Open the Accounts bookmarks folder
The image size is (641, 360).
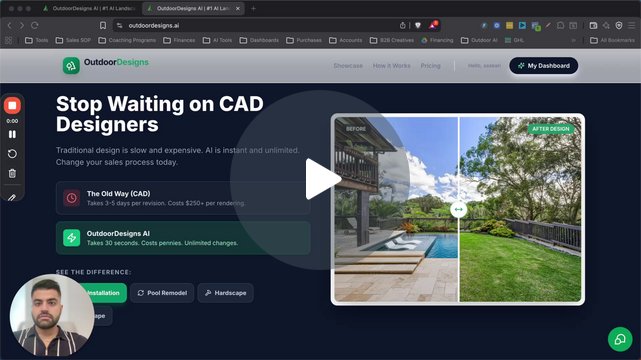(345, 40)
